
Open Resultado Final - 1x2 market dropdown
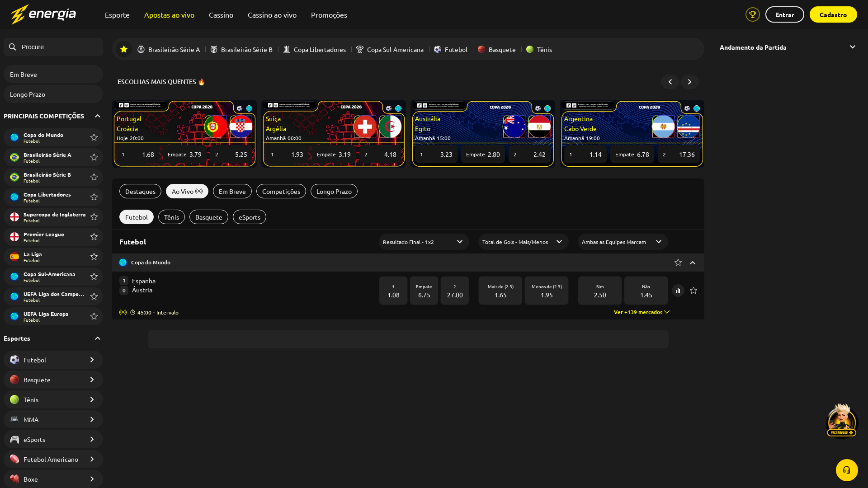coord(424,242)
